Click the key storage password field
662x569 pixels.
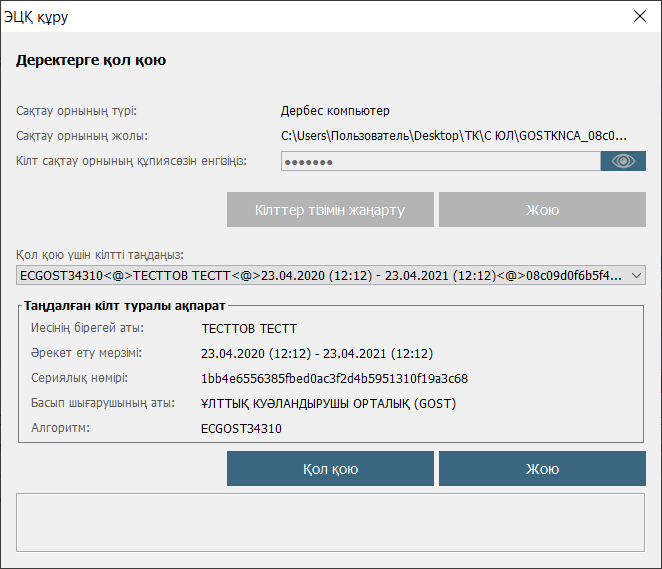[x=441, y=161]
